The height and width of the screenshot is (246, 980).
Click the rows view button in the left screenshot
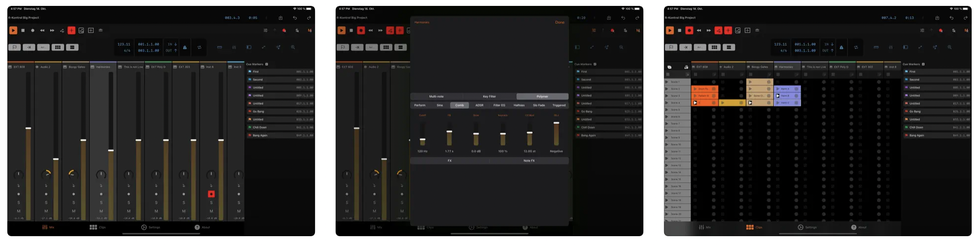pos(72,47)
